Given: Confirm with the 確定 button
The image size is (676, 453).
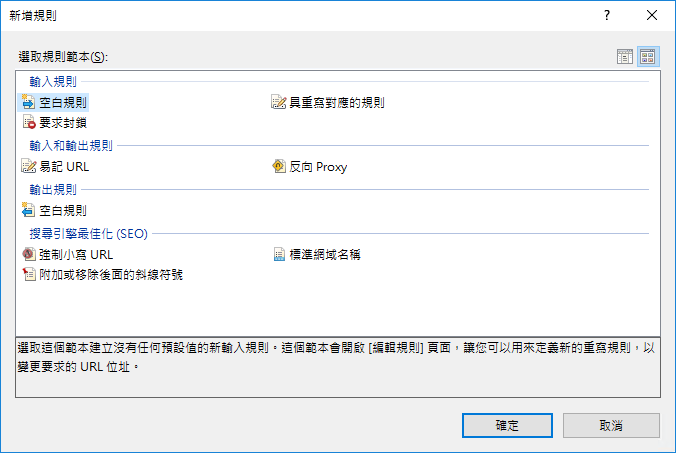Looking at the screenshot, I should (507, 425).
